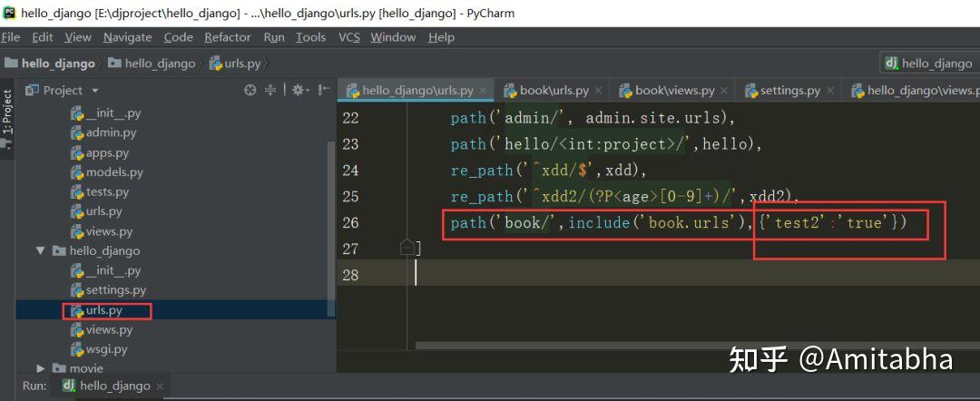
Task: Open the Help menu
Action: [x=441, y=37]
